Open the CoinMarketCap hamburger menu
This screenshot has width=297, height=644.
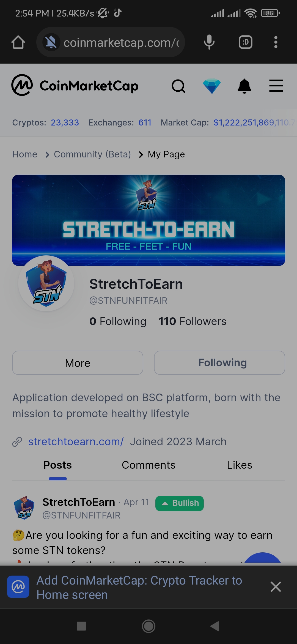[x=276, y=86]
